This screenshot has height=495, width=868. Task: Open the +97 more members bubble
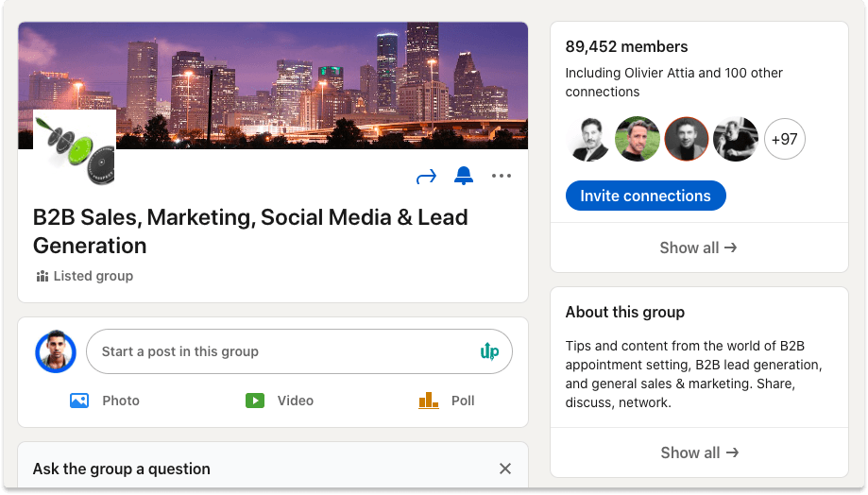[x=784, y=140]
